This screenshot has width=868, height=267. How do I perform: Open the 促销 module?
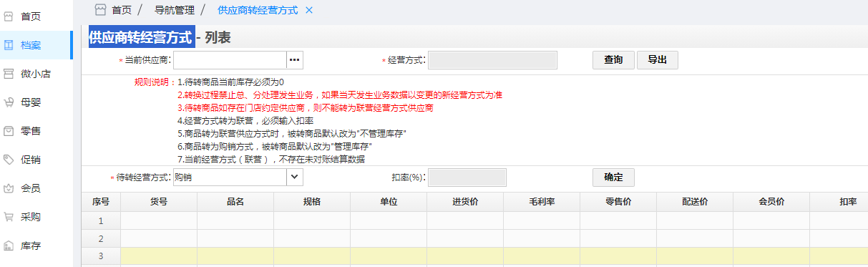(x=30, y=160)
